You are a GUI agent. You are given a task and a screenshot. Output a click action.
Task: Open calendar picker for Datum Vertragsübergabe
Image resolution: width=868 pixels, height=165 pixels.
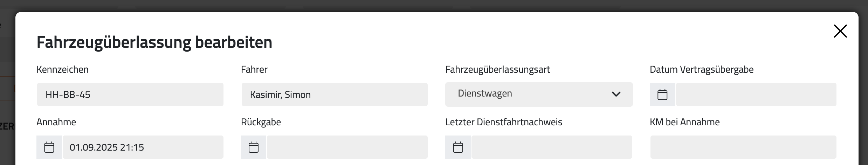[x=662, y=94]
